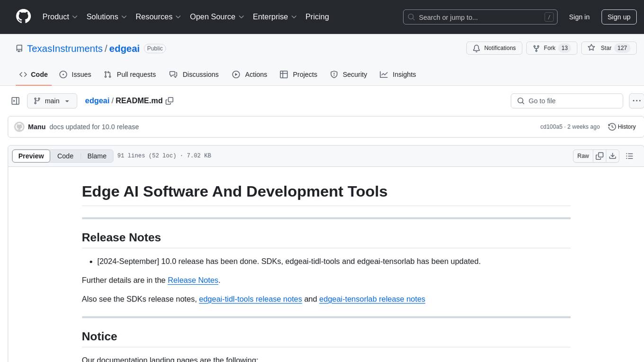Expand the Solutions menu
644x362 pixels.
coord(107,17)
